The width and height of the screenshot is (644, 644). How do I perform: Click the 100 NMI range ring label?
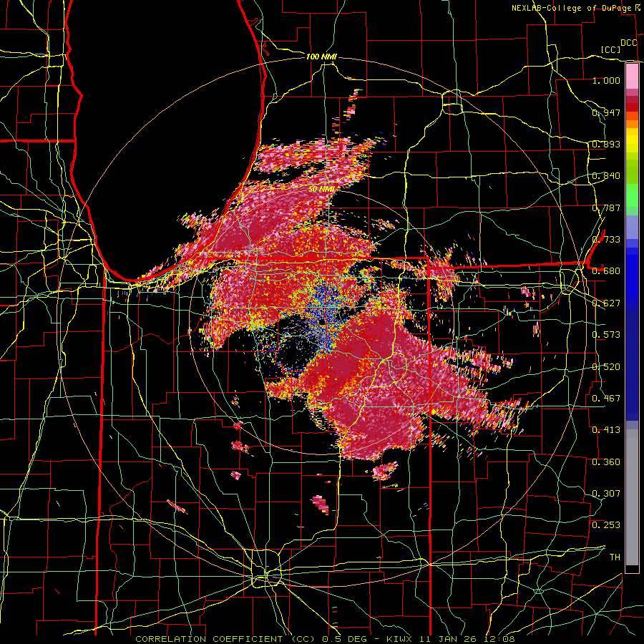(321, 57)
